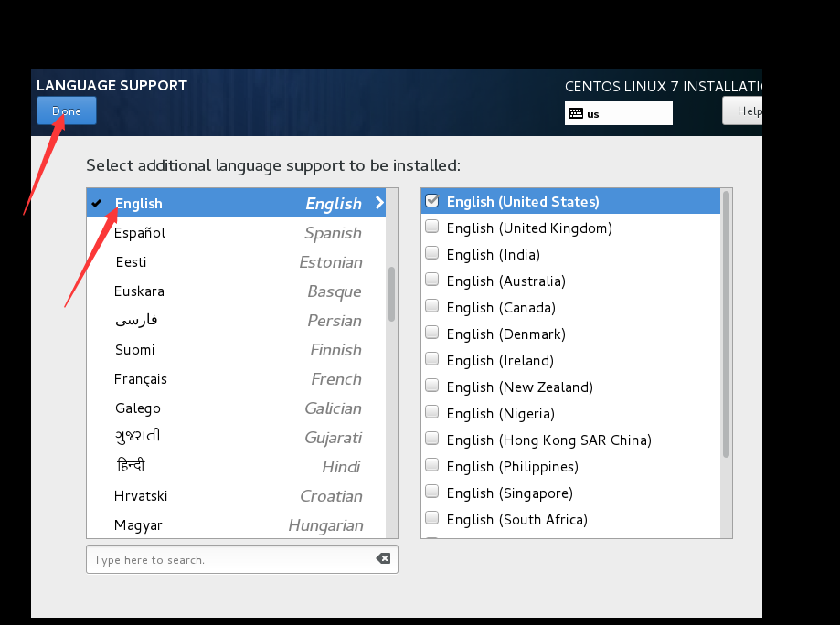This screenshot has height=625, width=840.
Task: Select Español (Spanish) in language list
Action: pyautogui.click(x=236, y=232)
